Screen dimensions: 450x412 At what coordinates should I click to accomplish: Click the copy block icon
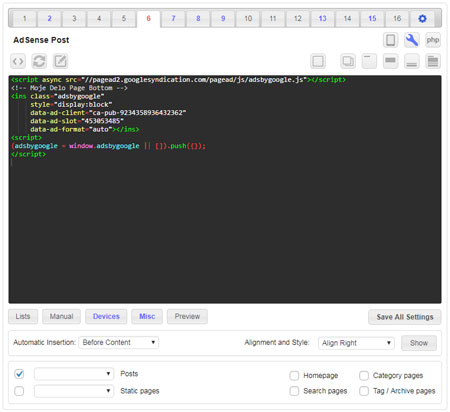tap(348, 61)
